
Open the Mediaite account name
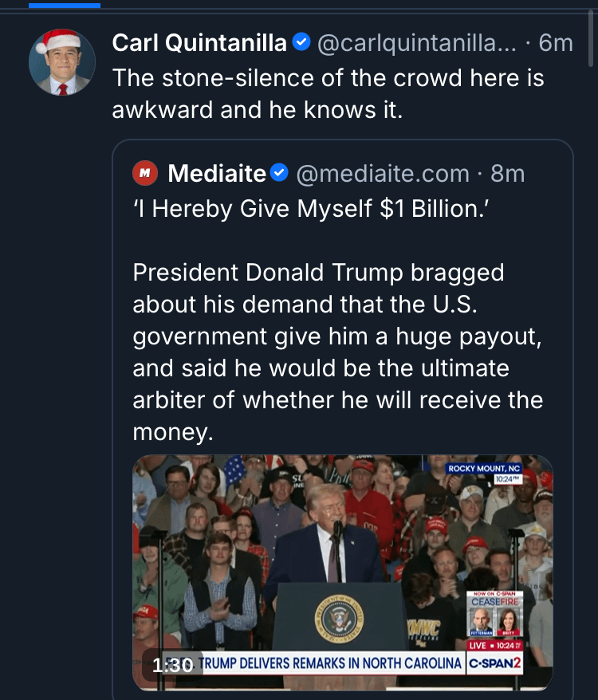(x=217, y=172)
